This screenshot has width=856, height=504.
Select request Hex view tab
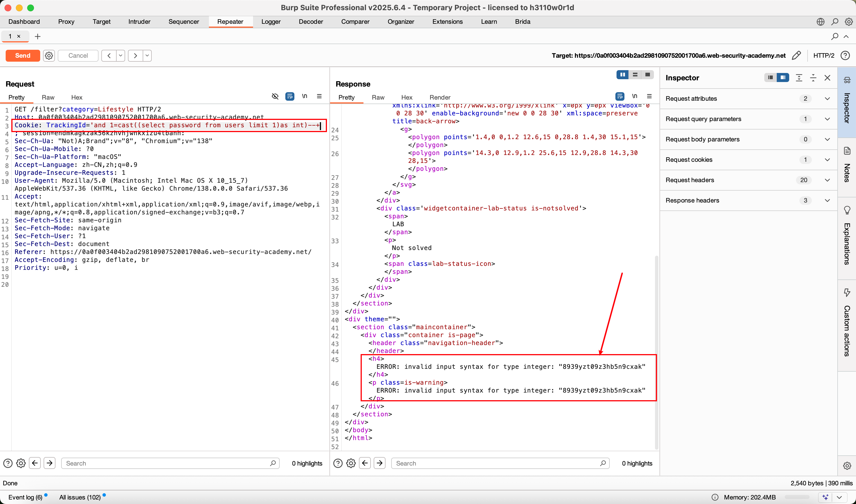coord(77,97)
